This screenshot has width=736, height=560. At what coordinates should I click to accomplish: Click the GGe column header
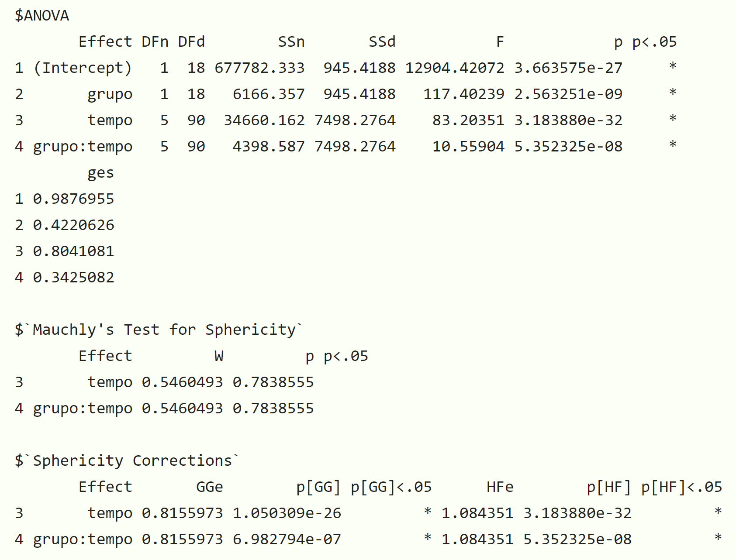210,487
